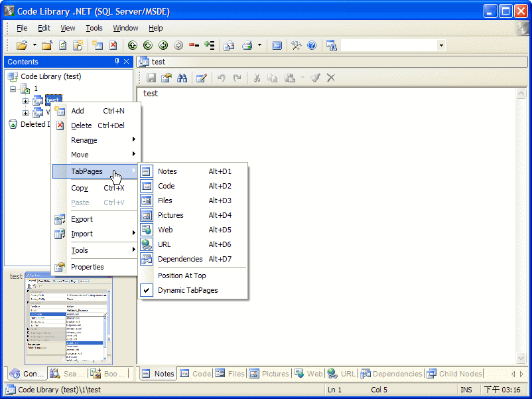Choose Properties from the context menu
Image resolution: width=532 pixels, height=399 pixels.
[95, 268]
